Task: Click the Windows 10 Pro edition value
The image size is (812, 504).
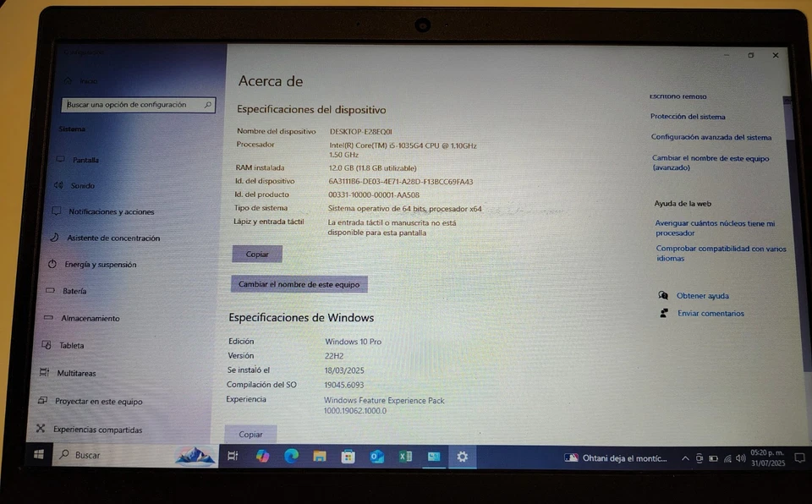Action: (x=354, y=342)
